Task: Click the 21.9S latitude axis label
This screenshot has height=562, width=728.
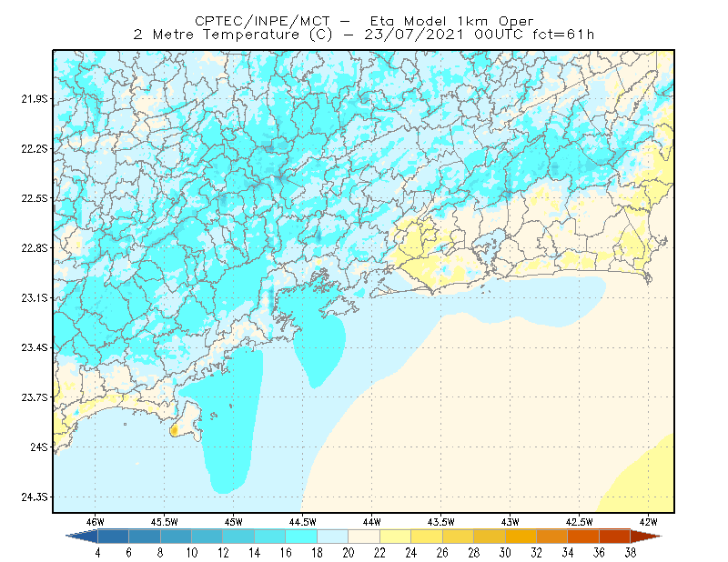Action: click(x=35, y=98)
